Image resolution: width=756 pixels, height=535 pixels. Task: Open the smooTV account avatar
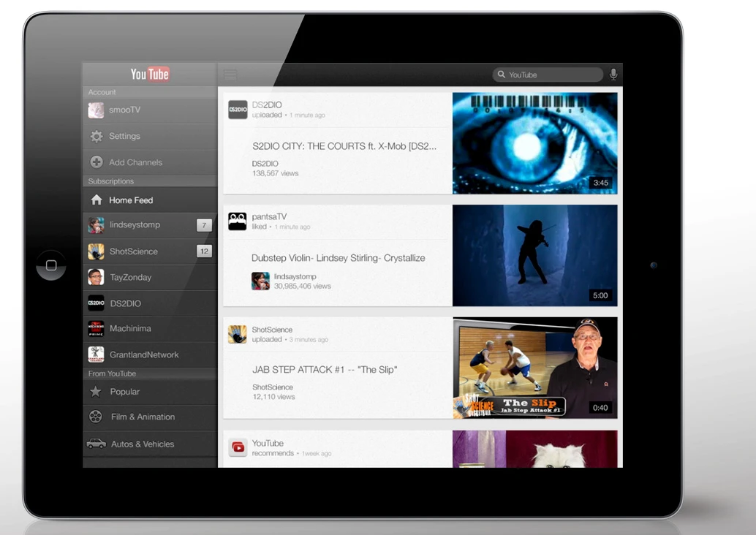point(96,110)
